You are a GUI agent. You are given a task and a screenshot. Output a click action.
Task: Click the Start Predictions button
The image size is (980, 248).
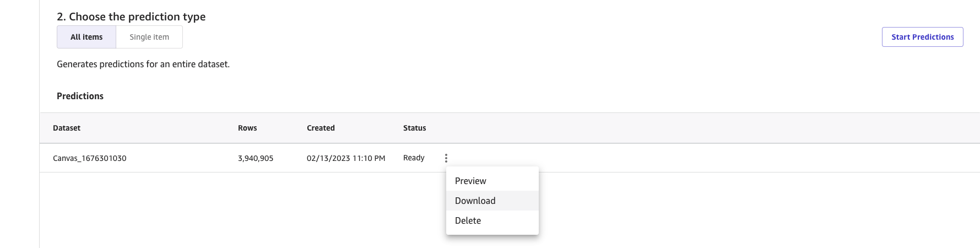coord(922,37)
